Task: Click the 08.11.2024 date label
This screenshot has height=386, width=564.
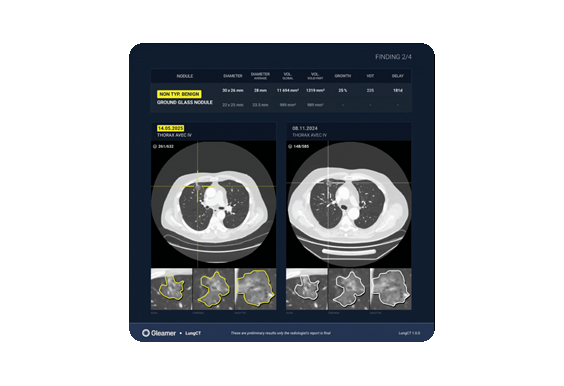Action: 305,128
